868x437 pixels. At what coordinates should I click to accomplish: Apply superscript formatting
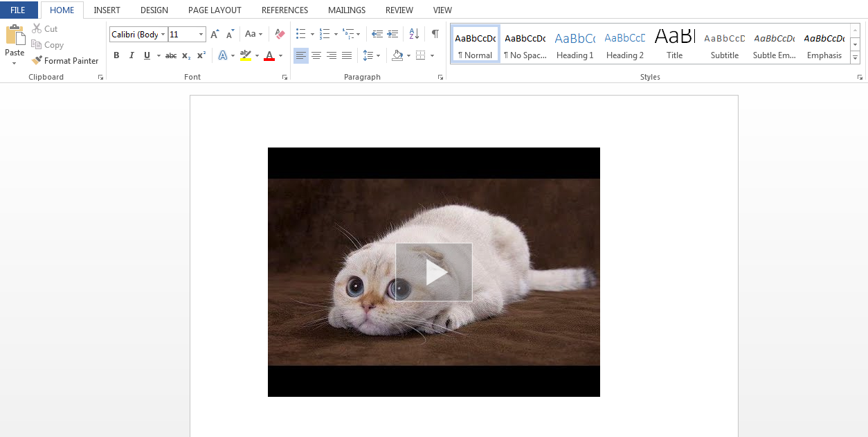pyautogui.click(x=201, y=55)
